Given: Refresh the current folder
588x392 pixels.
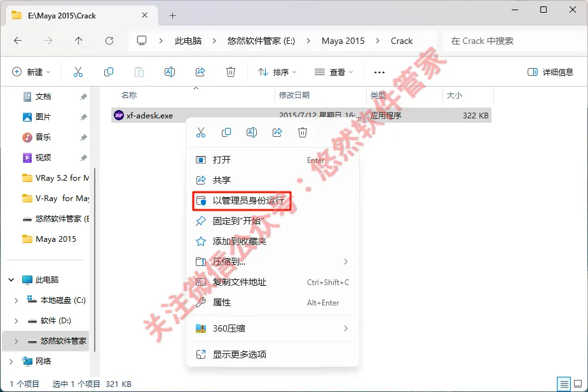Looking at the screenshot, I should [109, 41].
